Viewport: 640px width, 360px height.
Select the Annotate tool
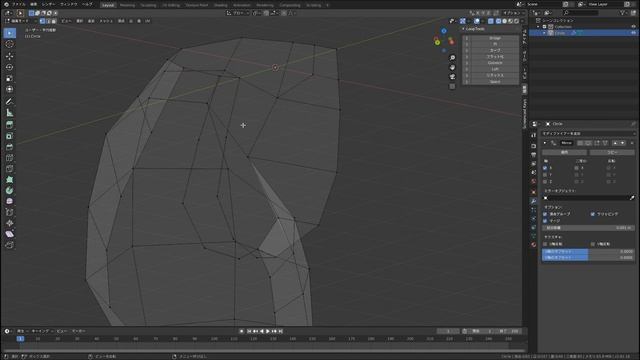[x=9, y=101]
